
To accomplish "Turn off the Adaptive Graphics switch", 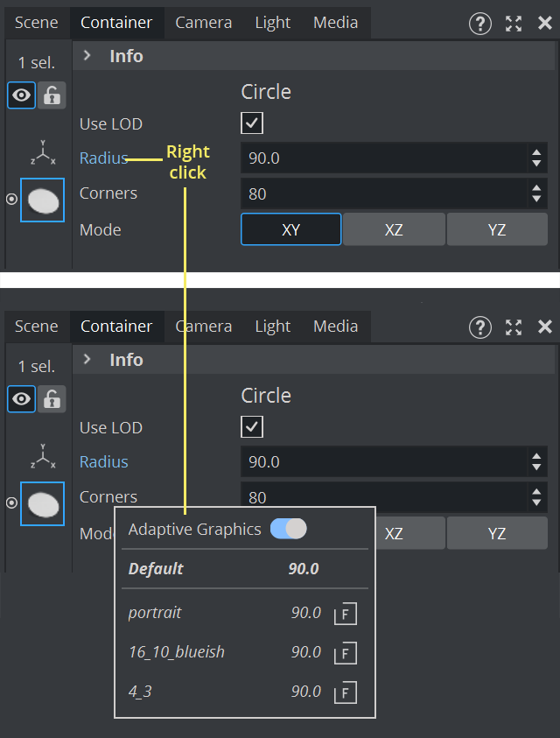I will click(x=289, y=529).
